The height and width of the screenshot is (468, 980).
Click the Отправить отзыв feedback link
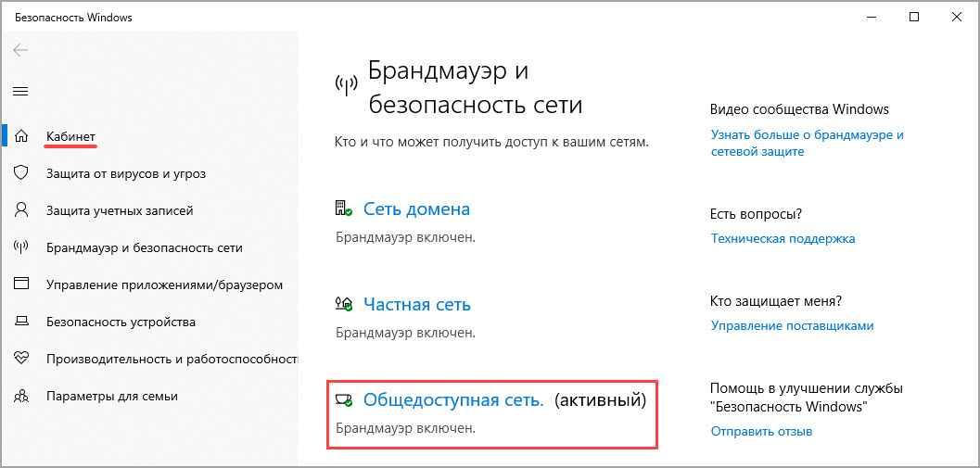[x=760, y=431]
